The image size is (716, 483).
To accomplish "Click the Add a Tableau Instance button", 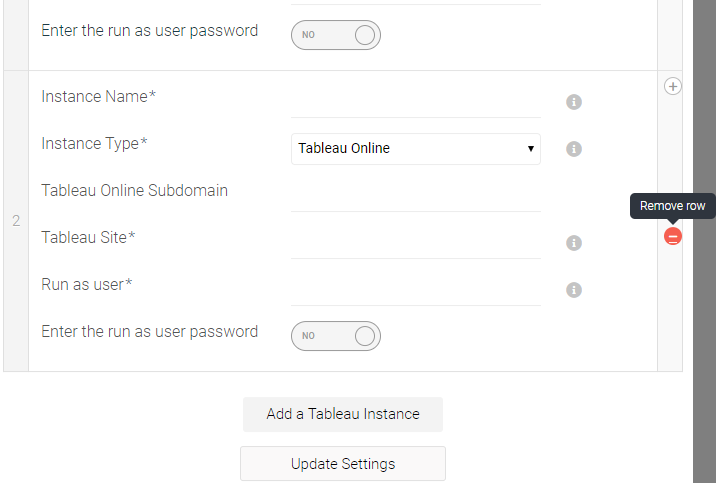I will pyautogui.click(x=343, y=415).
